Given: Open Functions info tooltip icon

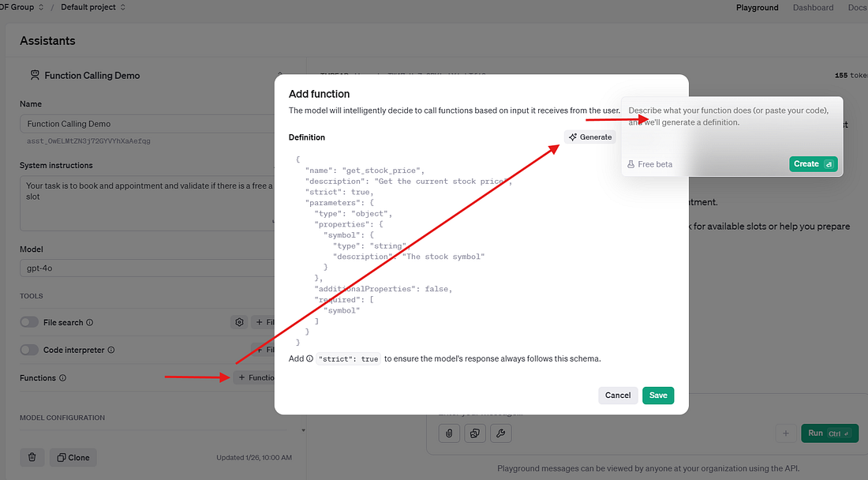Looking at the screenshot, I should [62, 377].
